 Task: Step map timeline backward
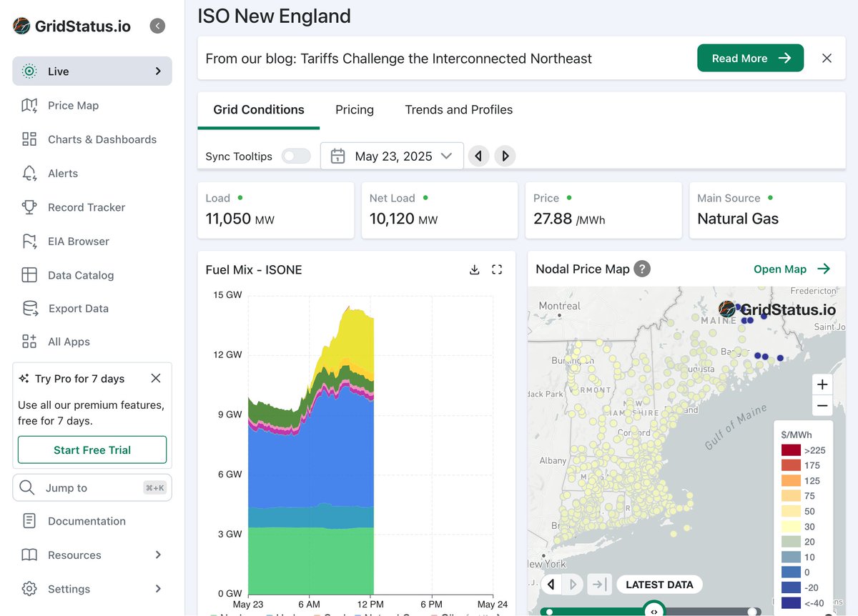coord(551,585)
